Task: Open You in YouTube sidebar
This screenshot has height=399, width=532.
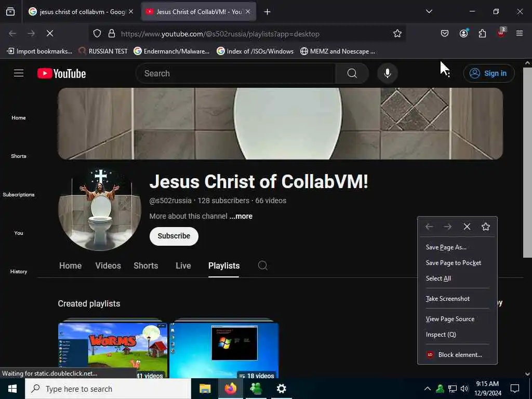Action: pyautogui.click(x=19, y=233)
